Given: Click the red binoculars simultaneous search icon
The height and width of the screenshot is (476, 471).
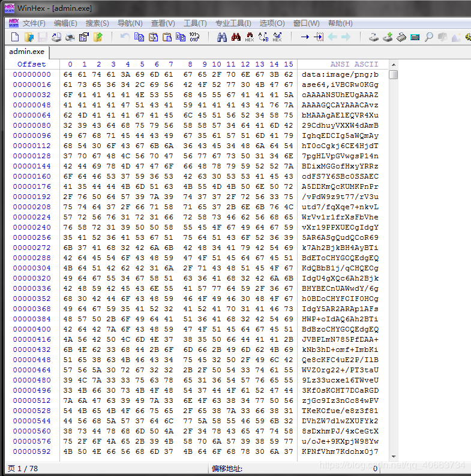Looking at the screenshot, I should [236, 37].
